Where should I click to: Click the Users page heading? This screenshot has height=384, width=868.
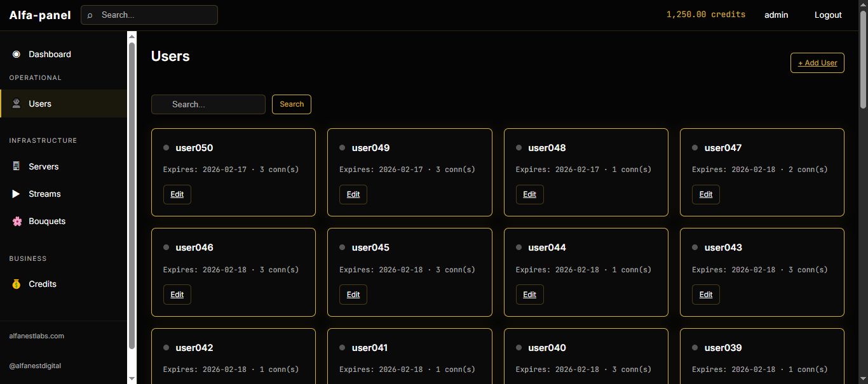170,56
